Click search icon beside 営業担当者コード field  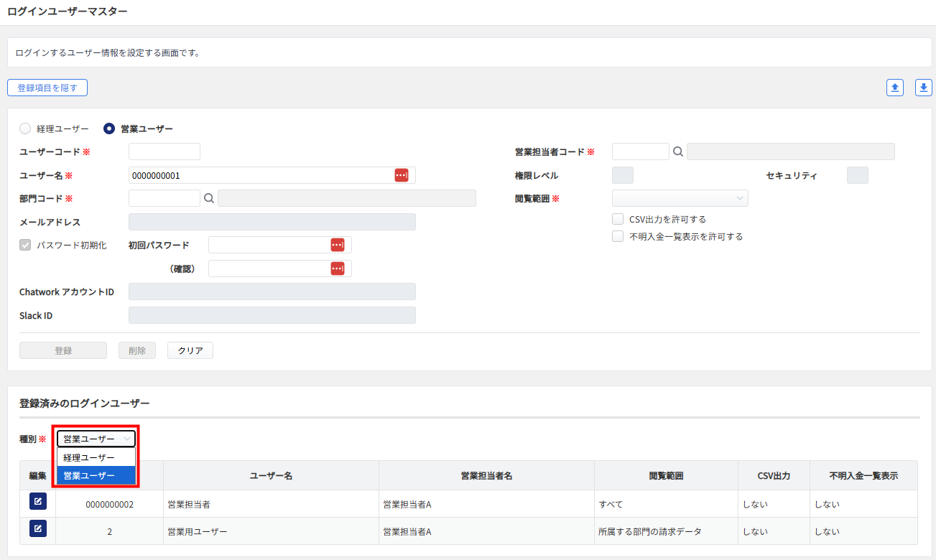coord(677,151)
